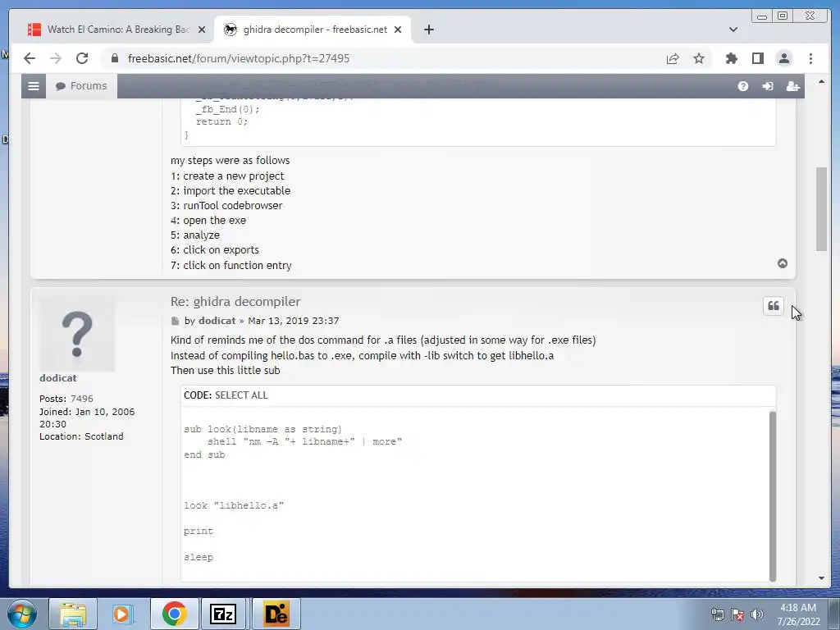Open the taskbar clock 4:18 AM

(798, 614)
